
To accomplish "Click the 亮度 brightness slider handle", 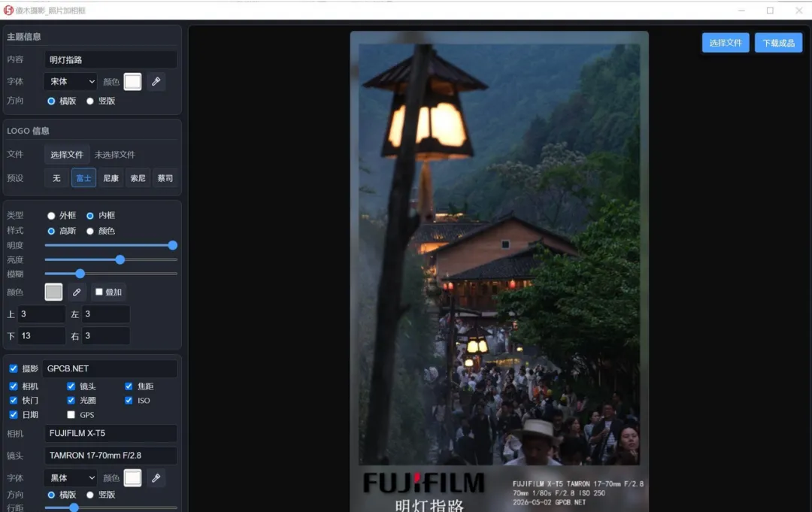I will click(120, 259).
